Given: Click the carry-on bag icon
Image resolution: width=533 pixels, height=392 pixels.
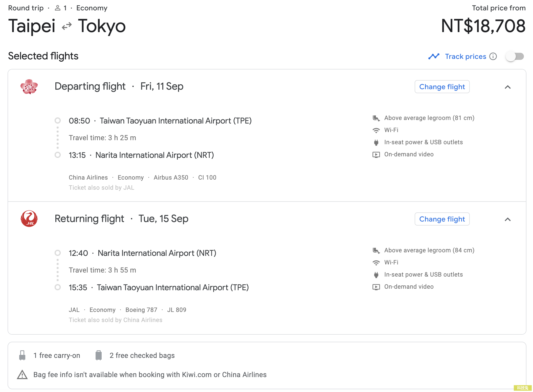Looking at the screenshot, I should click(x=22, y=355).
